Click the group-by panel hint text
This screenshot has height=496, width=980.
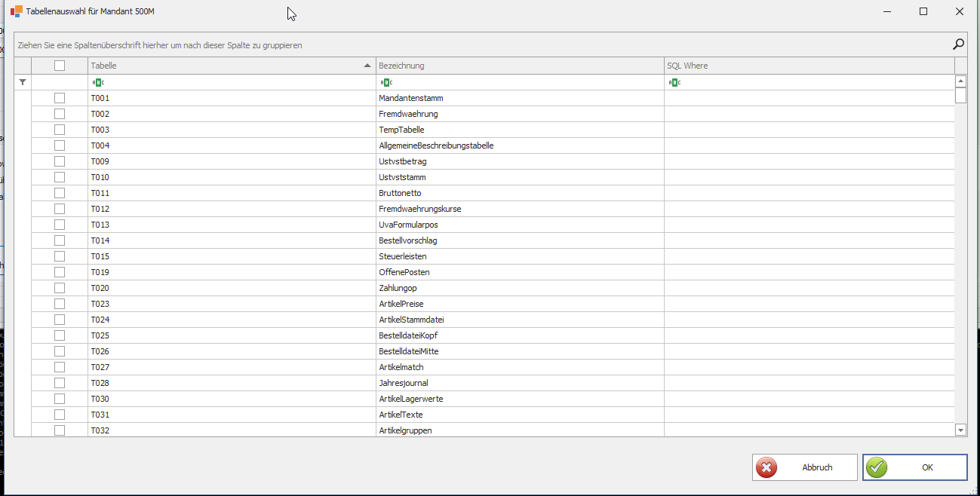pos(160,45)
